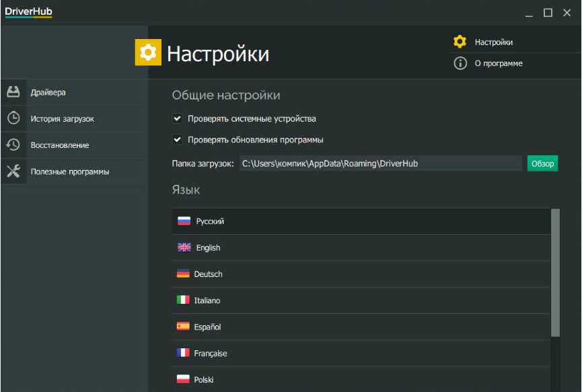
Task: Click the UK flag icon
Action: pyautogui.click(x=184, y=247)
